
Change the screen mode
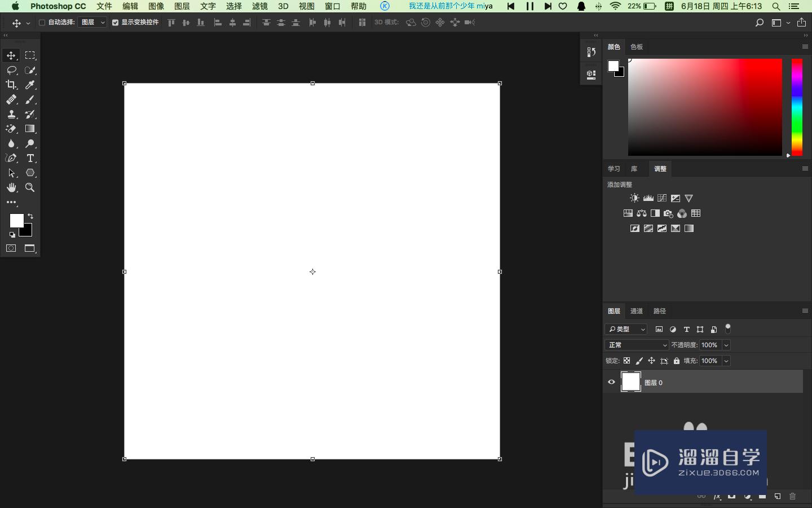pos(30,248)
